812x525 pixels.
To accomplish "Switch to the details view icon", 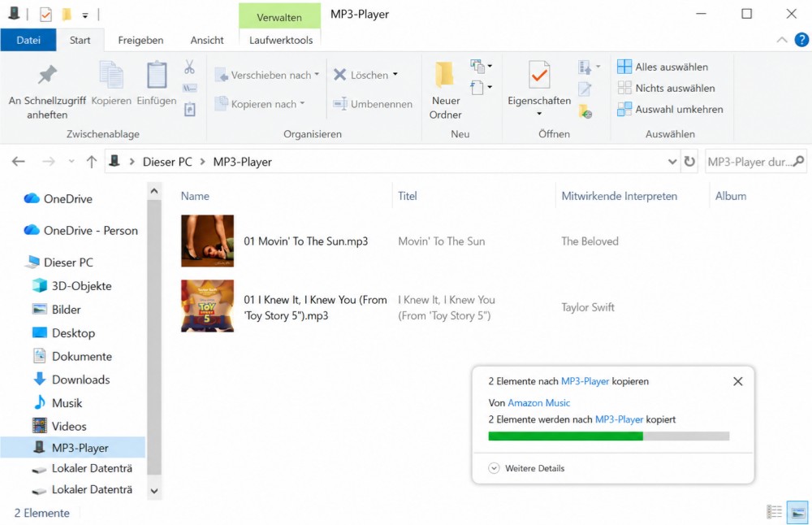I will point(774,512).
